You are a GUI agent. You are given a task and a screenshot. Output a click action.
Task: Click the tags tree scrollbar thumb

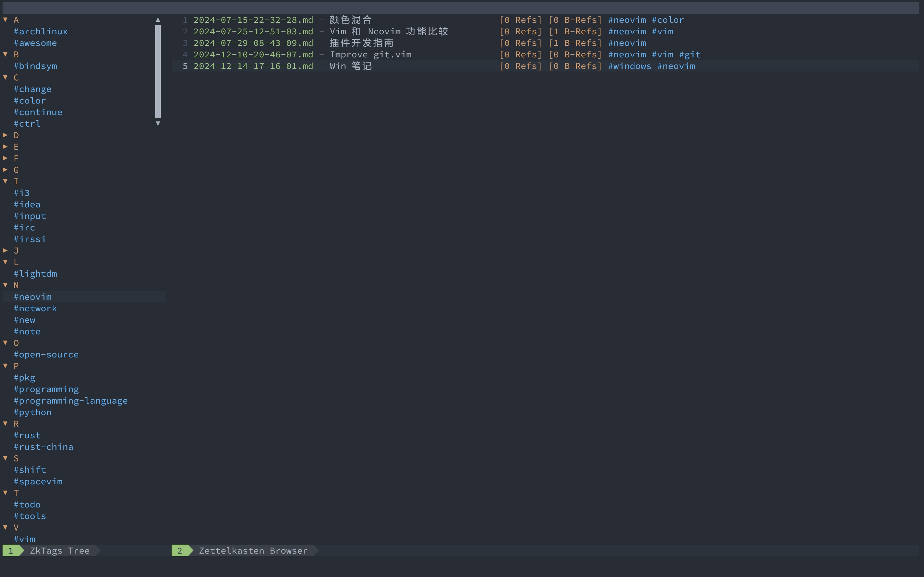coord(158,71)
